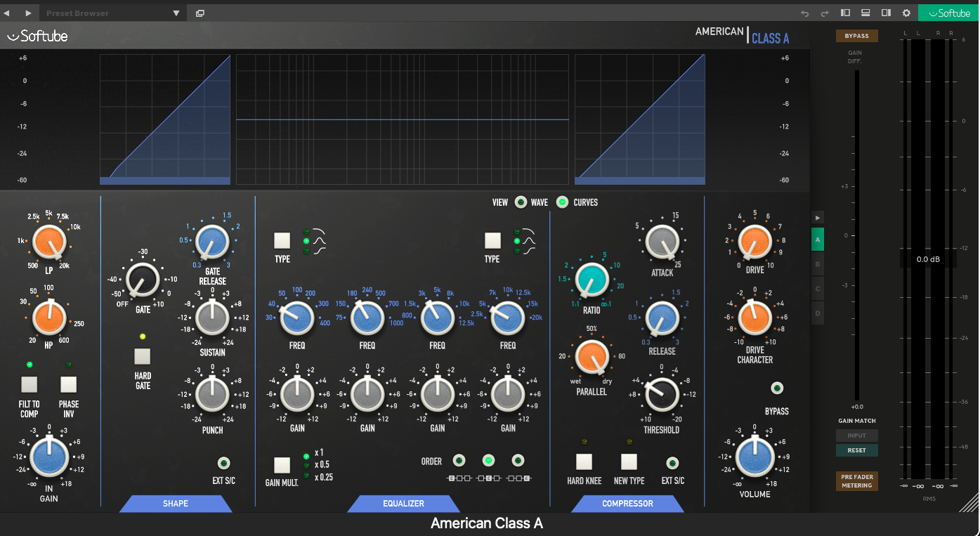980x536 pixels.
Task: Toggle the left panel layout icon
Action: click(845, 13)
